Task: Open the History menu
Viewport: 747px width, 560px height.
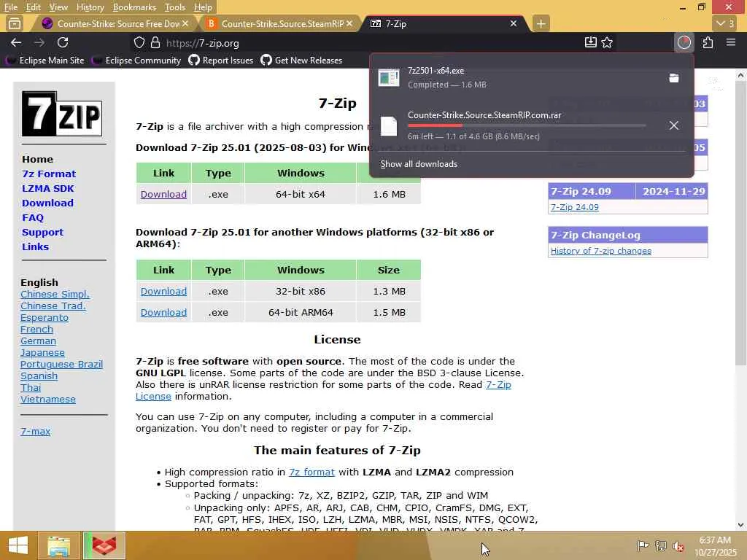Action: tap(90, 7)
